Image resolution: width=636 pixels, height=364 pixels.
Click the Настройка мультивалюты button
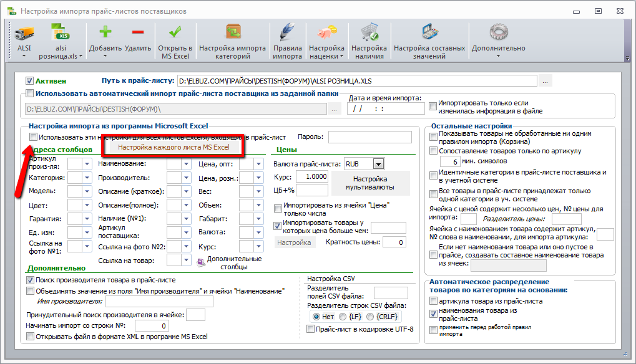(x=370, y=183)
